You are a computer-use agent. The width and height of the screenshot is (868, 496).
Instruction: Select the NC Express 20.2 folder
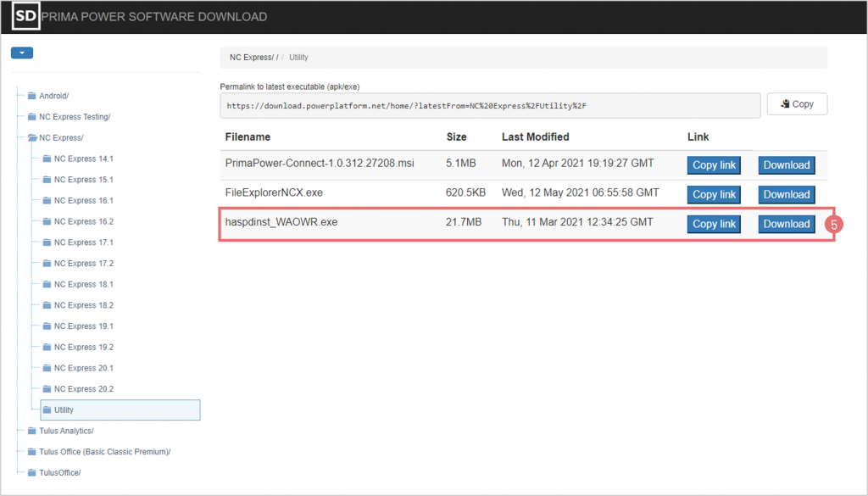tap(83, 389)
